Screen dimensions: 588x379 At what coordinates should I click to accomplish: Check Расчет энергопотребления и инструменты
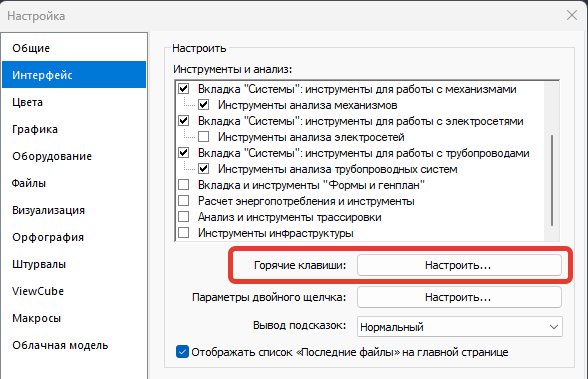(183, 201)
